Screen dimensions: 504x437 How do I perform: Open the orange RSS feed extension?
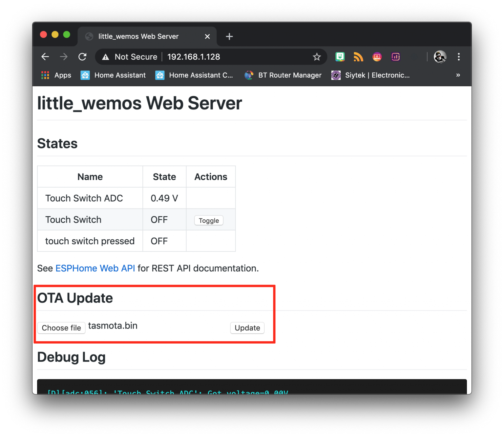point(358,57)
